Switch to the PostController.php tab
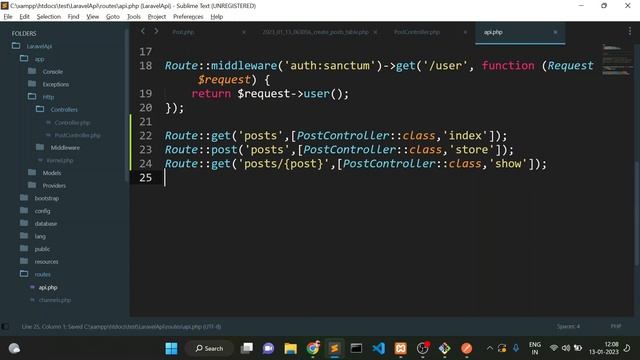 [x=417, y=32]
